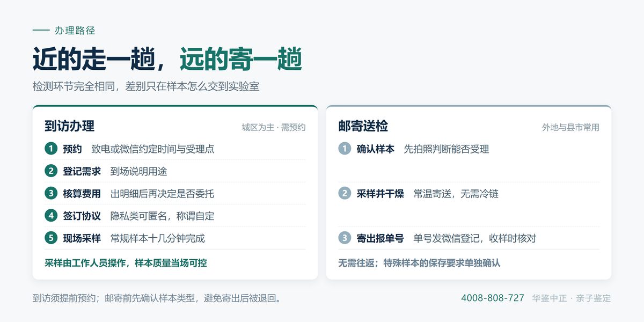The image size is (644, 322).
Task: Click green heading text 远的寄一趟
Action: 241,59
